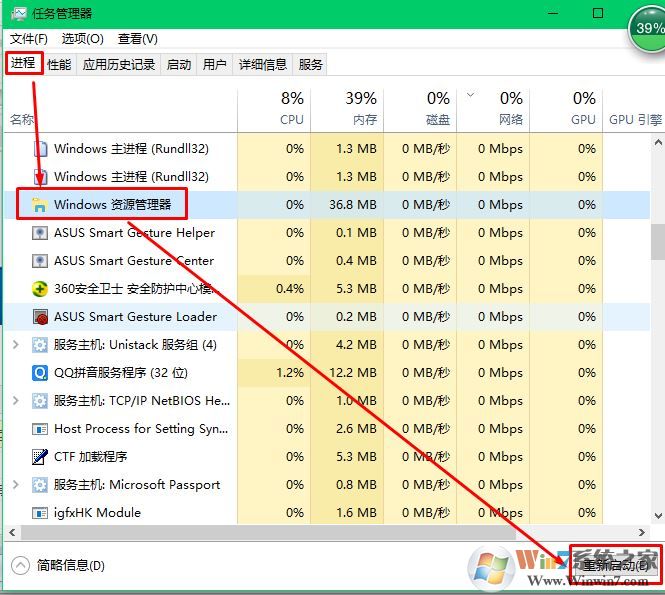Click horizontal scrollbar right arrow

coord(641,532)
